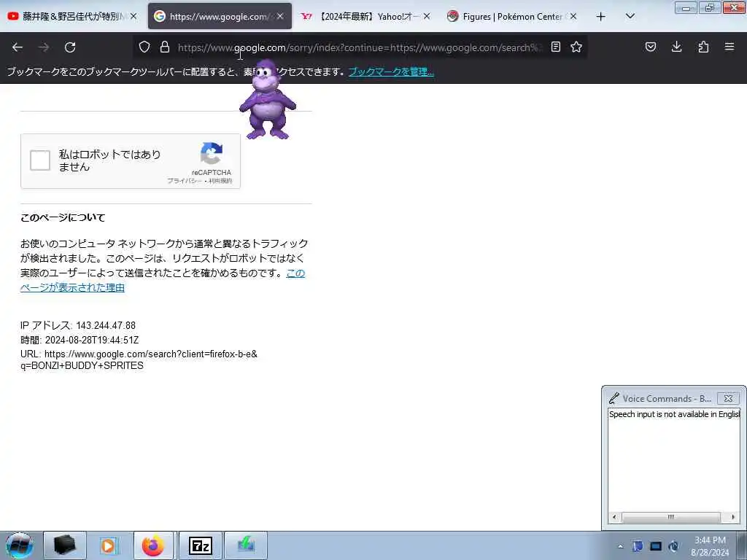Open the green arrow taskbar app
Screen dimensions: 747x560
(x=246, y=545)
